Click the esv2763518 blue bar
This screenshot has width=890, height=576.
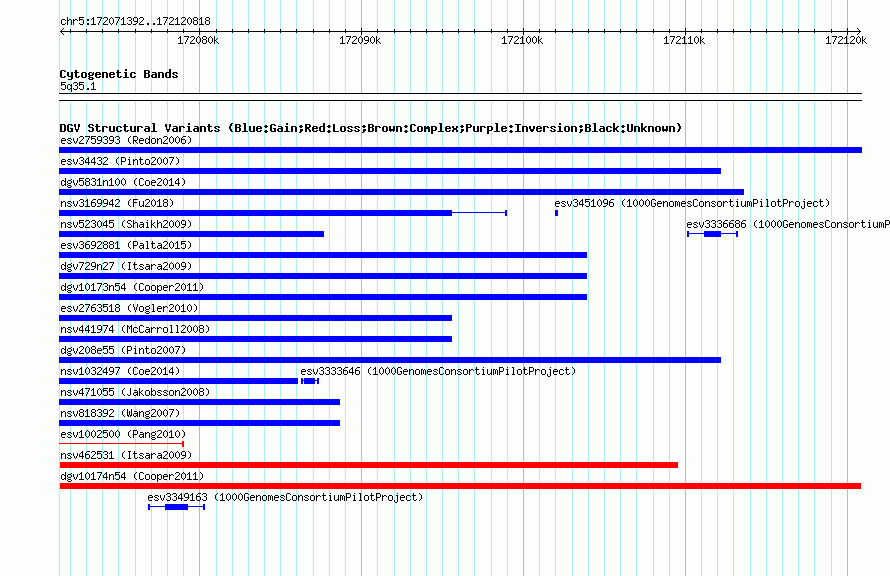pos(255,318)
